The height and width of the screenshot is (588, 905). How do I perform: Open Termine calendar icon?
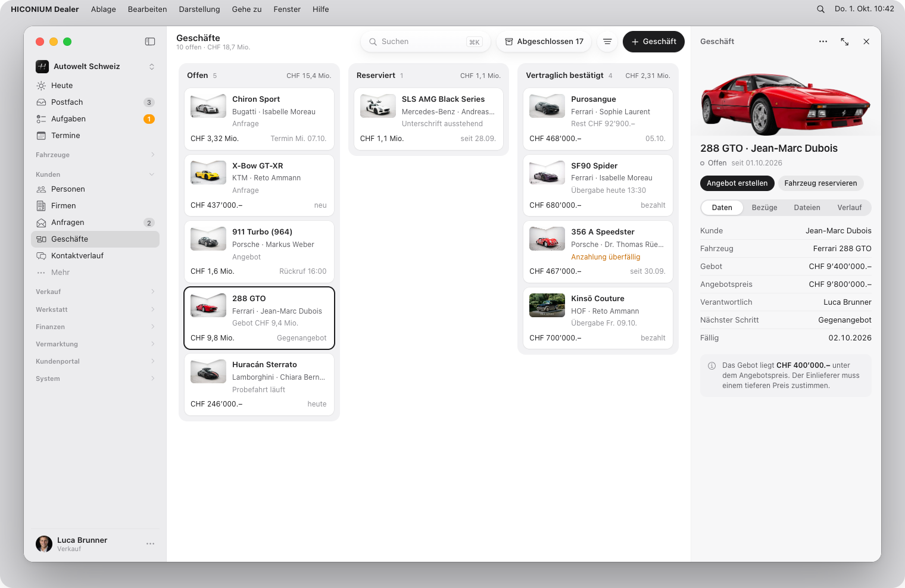[41, 136]
